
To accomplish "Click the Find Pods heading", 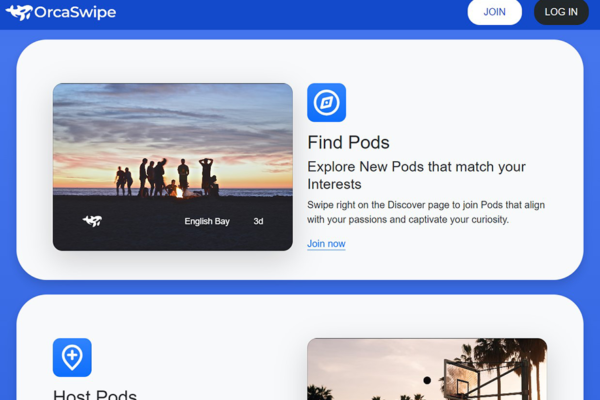I will pyautogui.click(x=348, y=142).
